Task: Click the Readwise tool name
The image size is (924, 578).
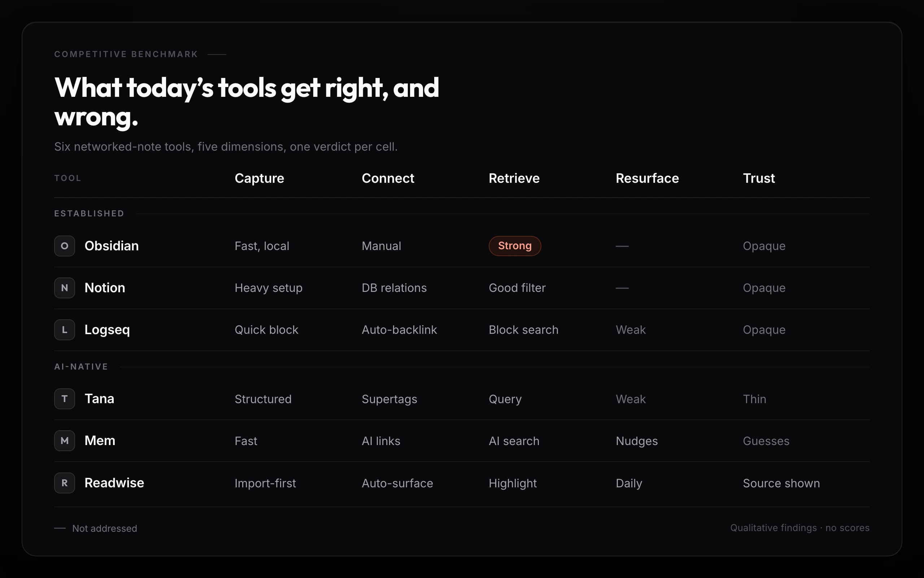Action: click(114, 483)
